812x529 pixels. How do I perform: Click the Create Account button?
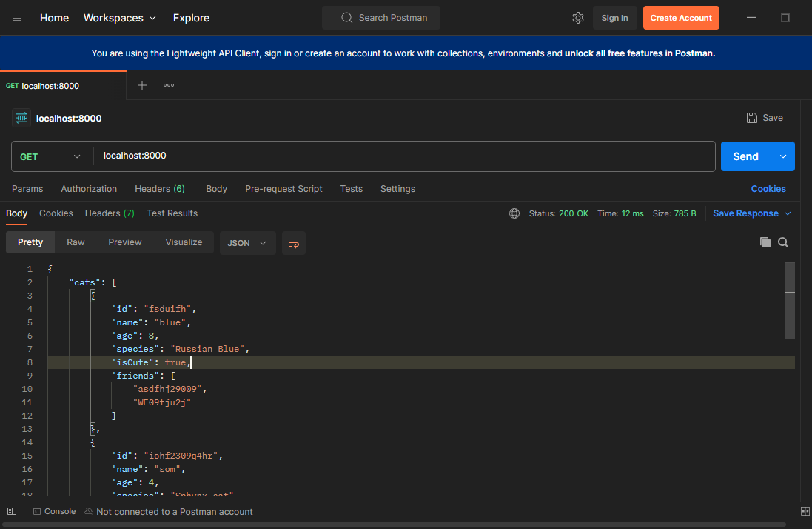681,18
